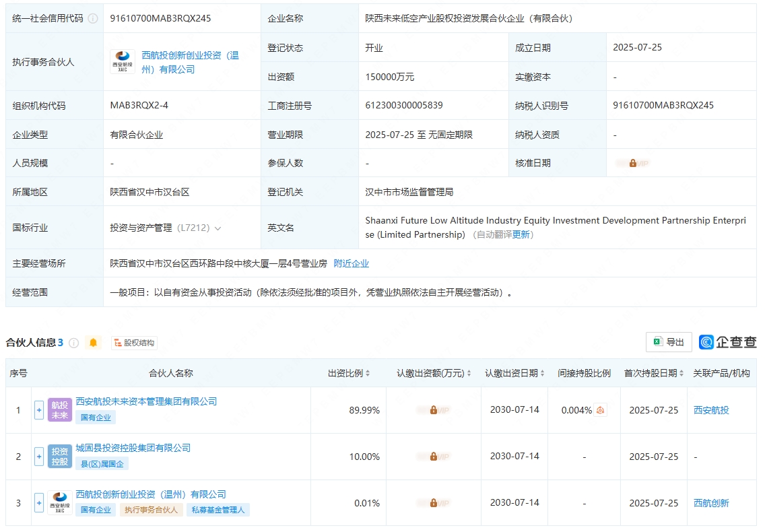Expand row 3 西航投创新创业投资 with plus button
The width and height of the screenshot is (765, 532).
(39, 503)
